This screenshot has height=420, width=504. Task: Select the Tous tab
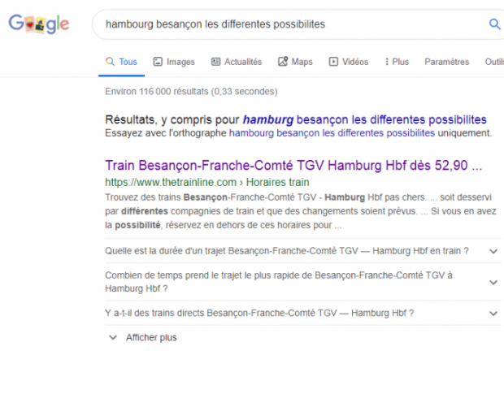121,62
